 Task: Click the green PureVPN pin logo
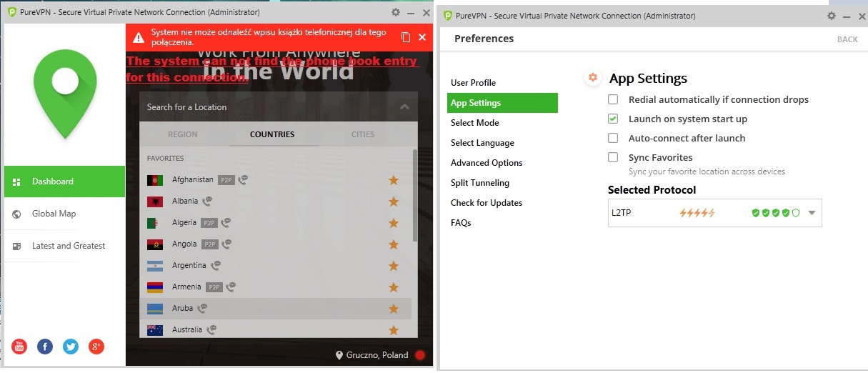66,94
